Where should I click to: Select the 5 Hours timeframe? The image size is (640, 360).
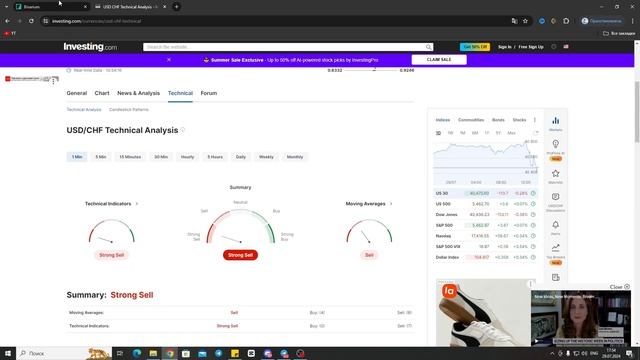(x=215, y=157)
